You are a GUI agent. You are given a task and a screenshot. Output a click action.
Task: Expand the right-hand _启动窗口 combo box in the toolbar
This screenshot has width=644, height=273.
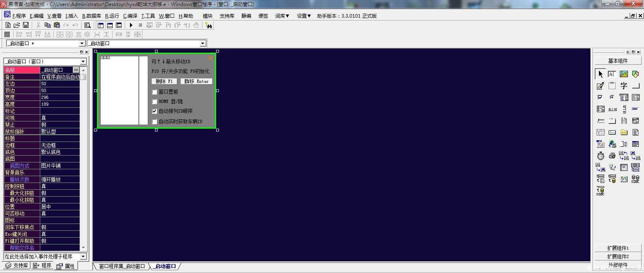(203, 43)
